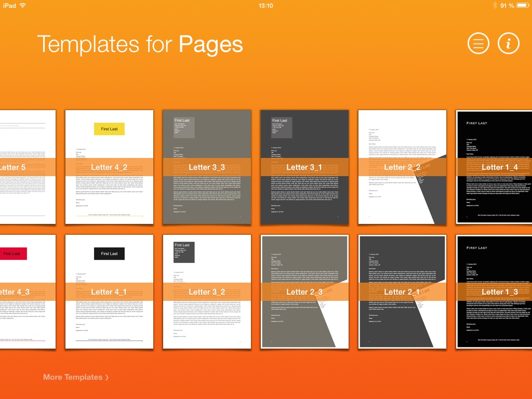Select the Letter 1_4 black template
Screen dimensions: 532x399
coord(494,167)
